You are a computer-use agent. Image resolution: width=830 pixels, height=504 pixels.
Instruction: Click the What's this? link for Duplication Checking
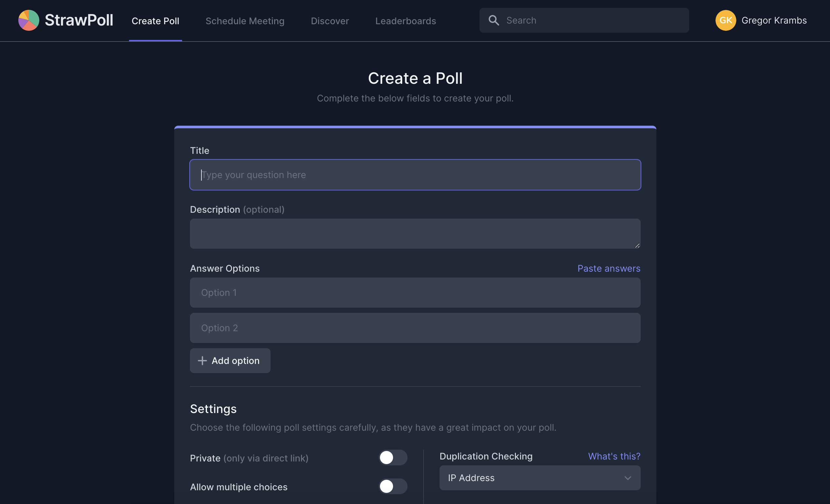tap(614, 456)
